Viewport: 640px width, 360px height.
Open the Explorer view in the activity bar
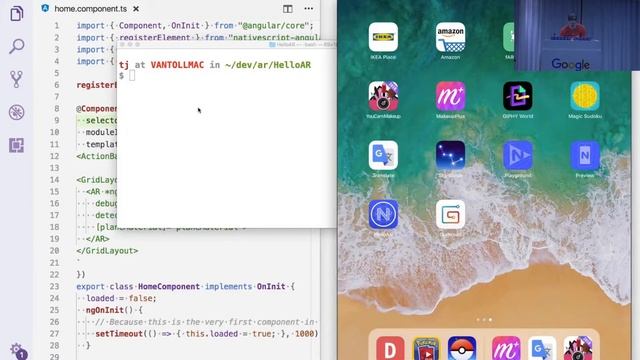[x=17, y=13]
